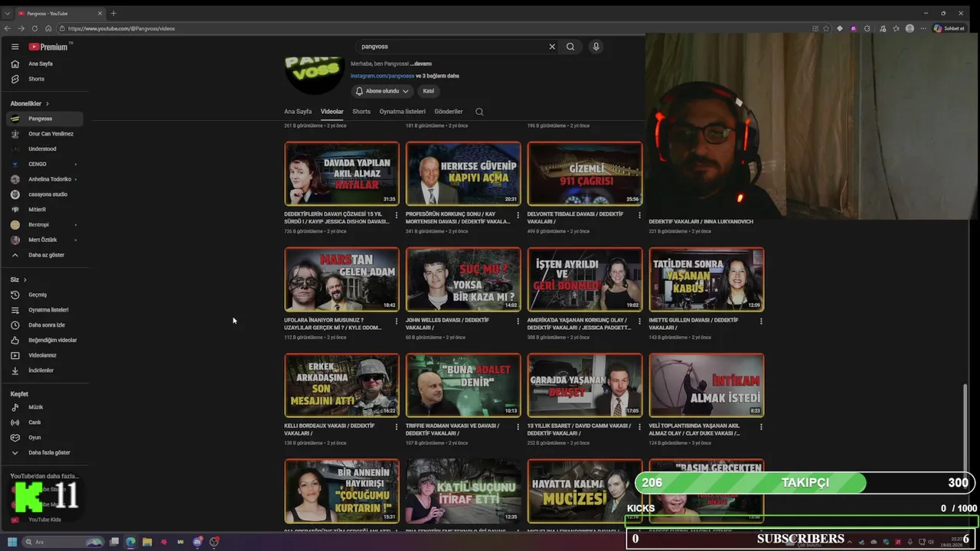Image resolution: width=980 pixels, height=551 pixels.
Task: Add this page to favorites star
Action: point(826,28)
